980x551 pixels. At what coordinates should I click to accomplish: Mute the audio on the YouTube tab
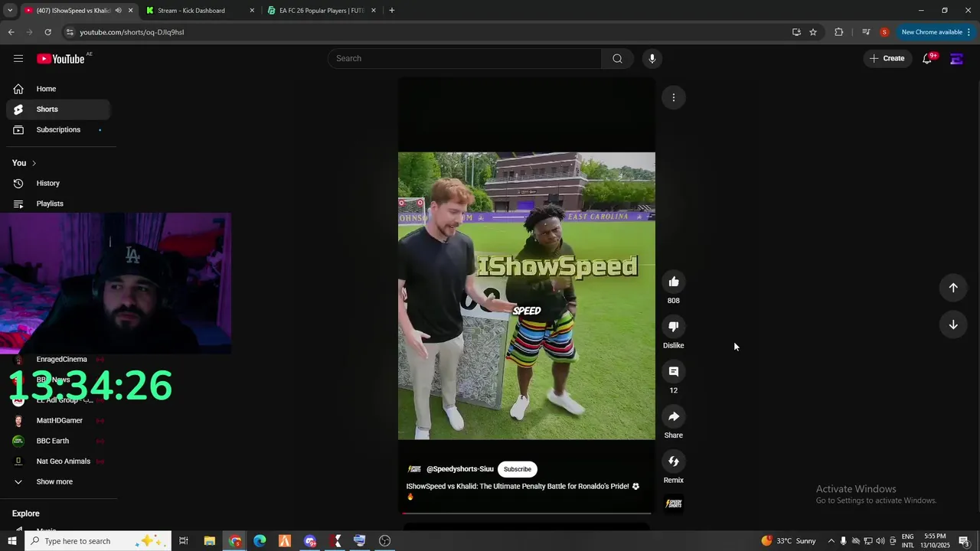[x=118, y=11]
